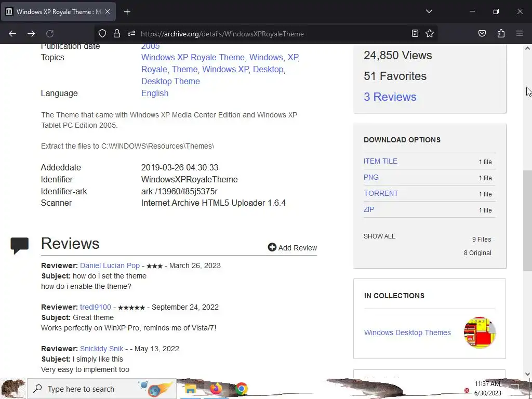Screen dimensions: 532x399
Task: Click the padlock site security icon
Action: [x=117, y=33]
